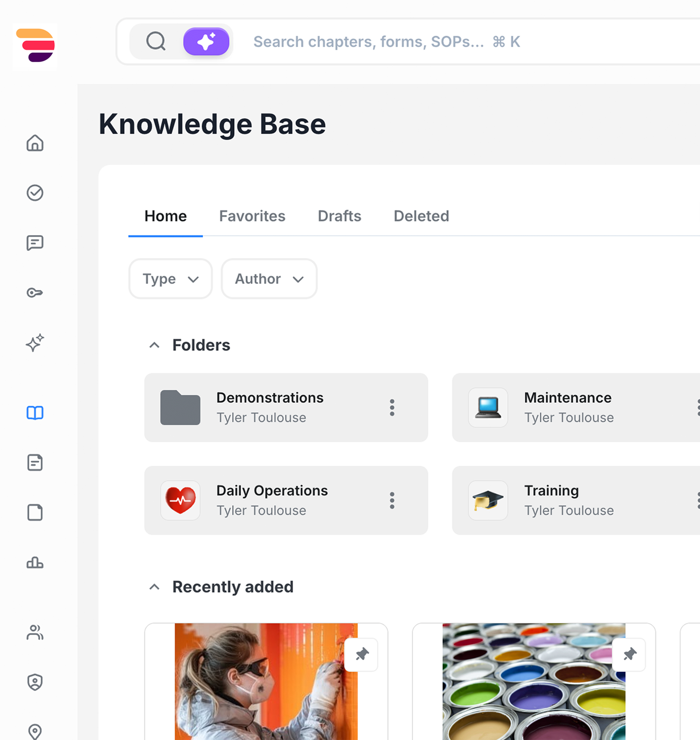Open the location pin icon in the sidebar

pos(35,732)
